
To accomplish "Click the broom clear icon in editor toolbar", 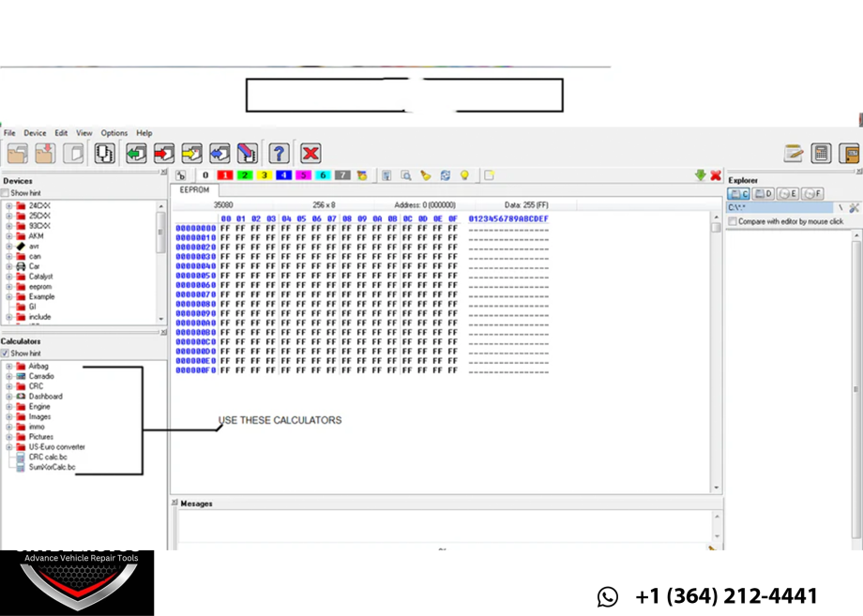I will (x=426, y=175).
